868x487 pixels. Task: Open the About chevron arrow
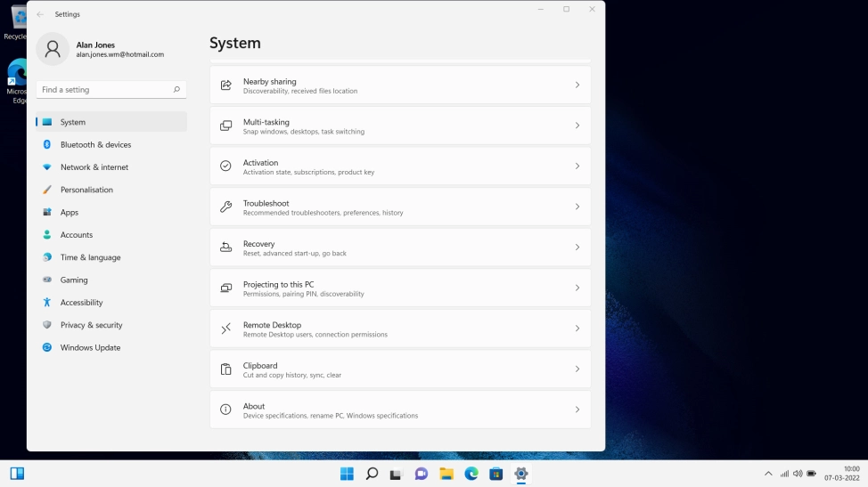tap(577, 410)
